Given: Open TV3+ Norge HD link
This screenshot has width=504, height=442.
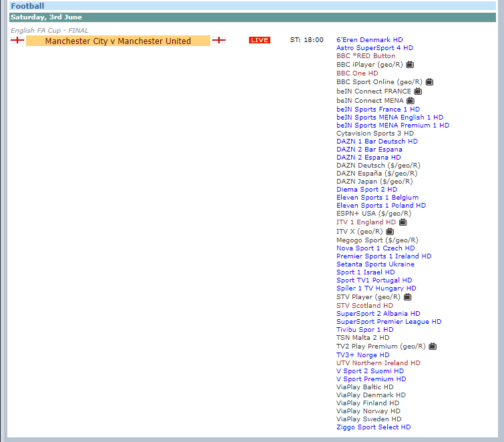Looking at the screenshot, I should [x=363, y=355].
